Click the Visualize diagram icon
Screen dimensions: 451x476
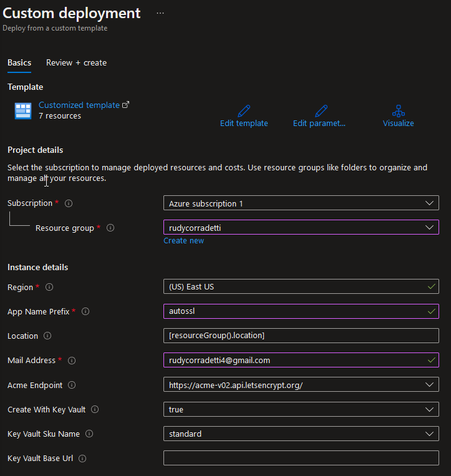click(x=398, y=111)
